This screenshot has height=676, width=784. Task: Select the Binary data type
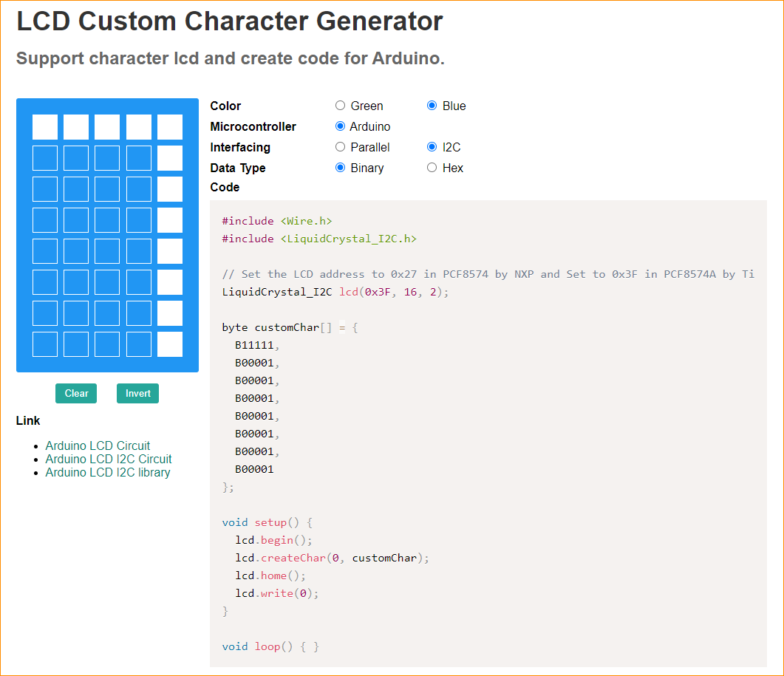pyautogui.click(x=341, y=168)
